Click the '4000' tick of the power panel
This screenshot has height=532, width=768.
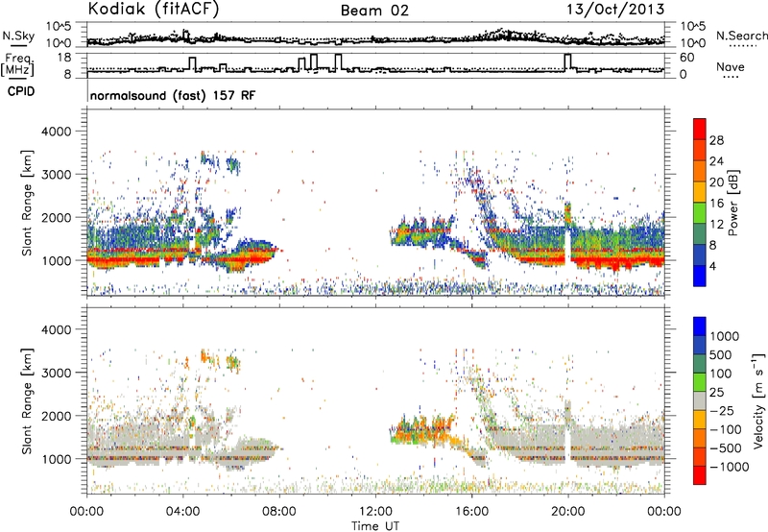pos(57,132)
